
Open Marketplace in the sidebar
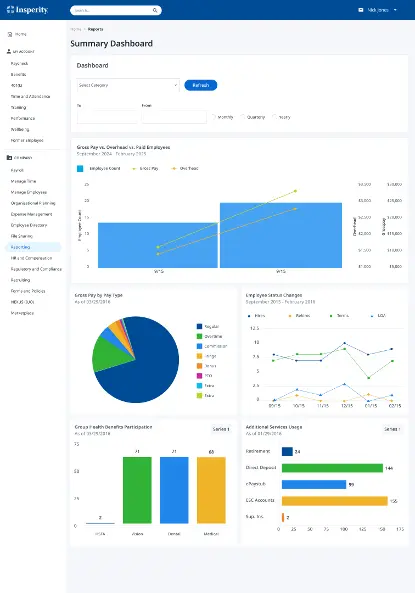(22, 313)
